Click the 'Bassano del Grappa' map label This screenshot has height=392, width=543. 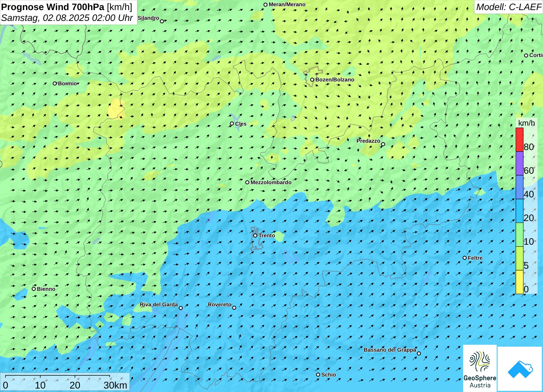[390, 350]
